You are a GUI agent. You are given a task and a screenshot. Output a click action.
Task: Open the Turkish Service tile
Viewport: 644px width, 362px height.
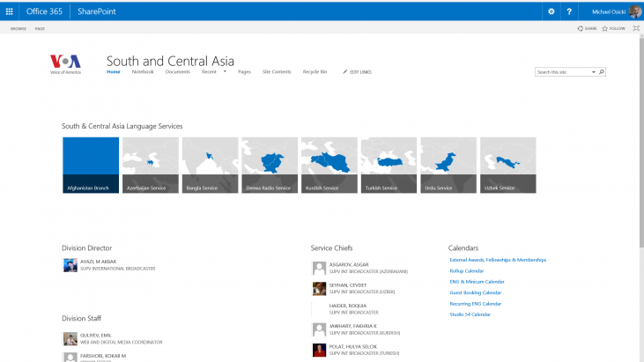(x=389, y=165)
